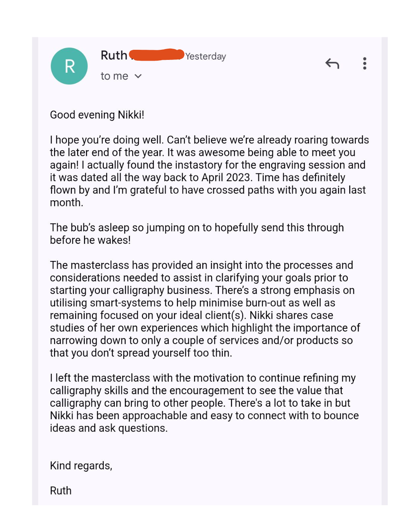Click the sender name "Ruth" in header
Screen dimensions: 420x525
click(x=114, y=56)
